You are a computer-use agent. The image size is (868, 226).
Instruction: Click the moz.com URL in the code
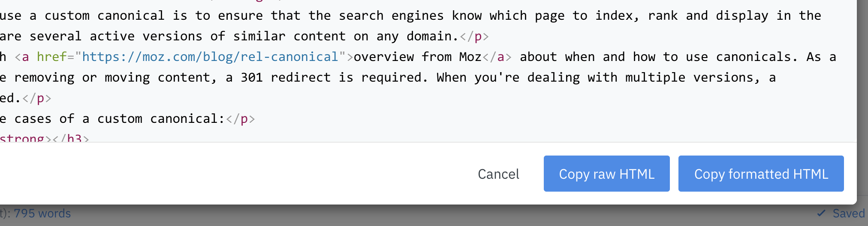click(210, 57)
